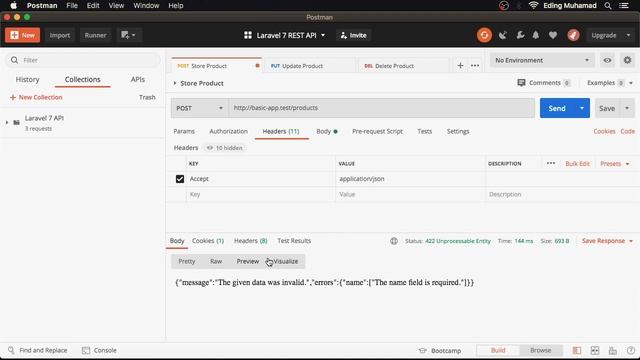The height and width of the screenshot is (360, 640).
Task: Open the Examples dropdown
Action: point(610,83)
